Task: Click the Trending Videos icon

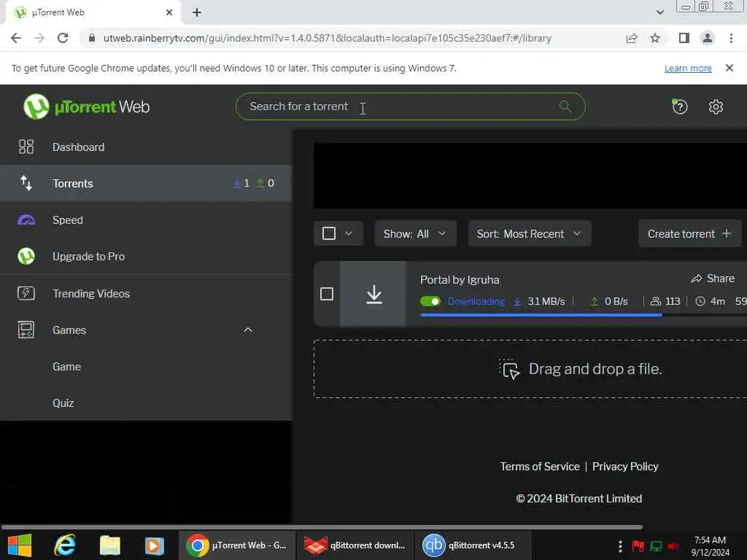Action: (26, 293)
